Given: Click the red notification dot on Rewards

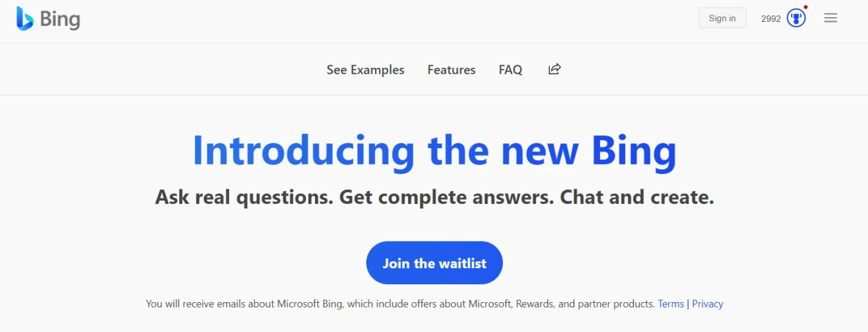Looking at the screenshot, I should [x=805, y=7].
